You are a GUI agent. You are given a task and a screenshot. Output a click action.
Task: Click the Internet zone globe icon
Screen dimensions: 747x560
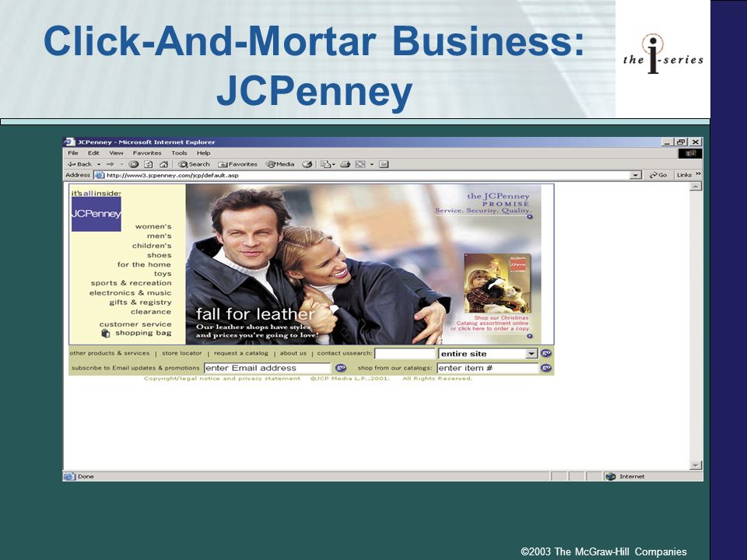pyautogui.click(x=610, y=476)
